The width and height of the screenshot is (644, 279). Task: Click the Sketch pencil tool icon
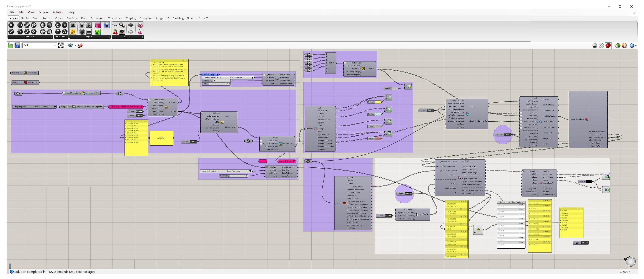tap(80, 45)
